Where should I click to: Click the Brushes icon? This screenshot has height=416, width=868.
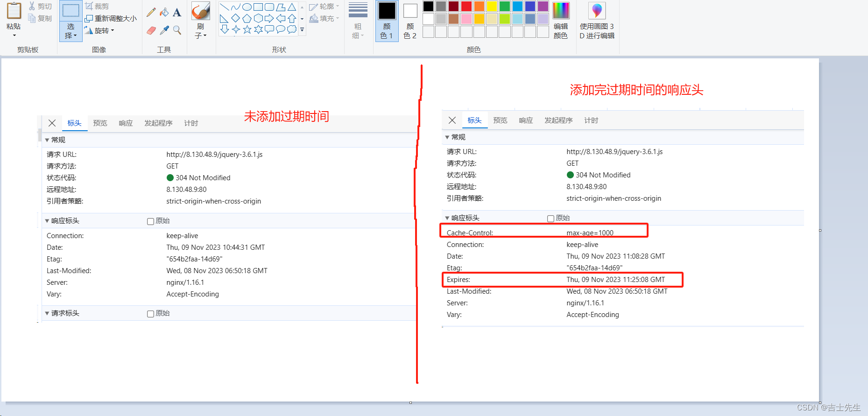[201, 11]
